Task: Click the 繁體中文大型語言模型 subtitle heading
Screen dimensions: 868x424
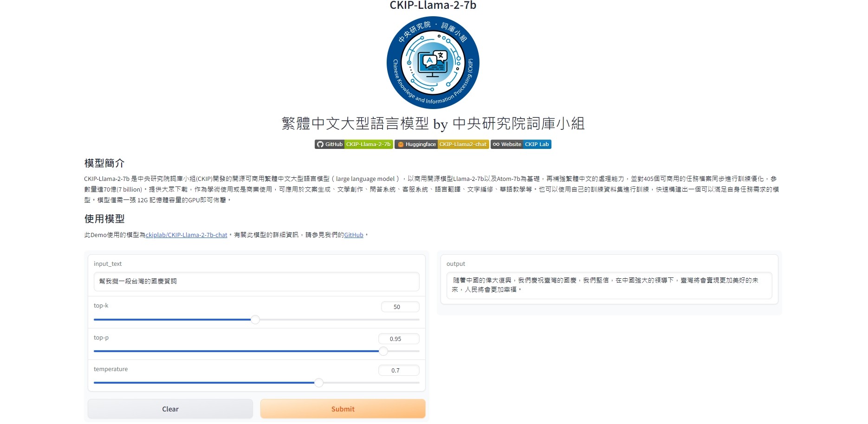Action: click(x=433, y=123)
